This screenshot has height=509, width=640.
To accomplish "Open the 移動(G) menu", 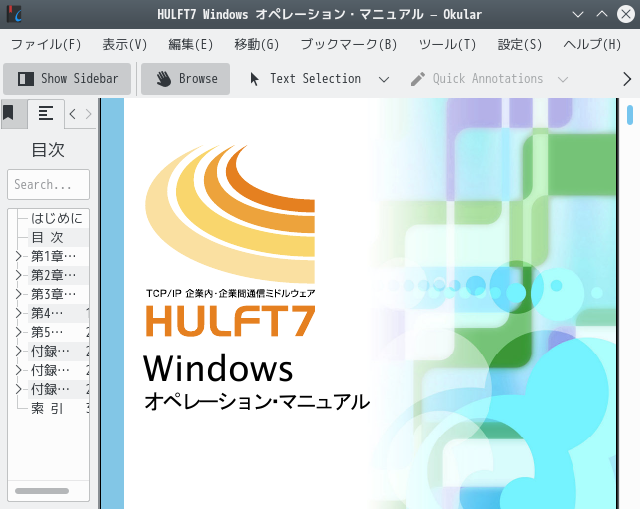I will pos(256,44).
